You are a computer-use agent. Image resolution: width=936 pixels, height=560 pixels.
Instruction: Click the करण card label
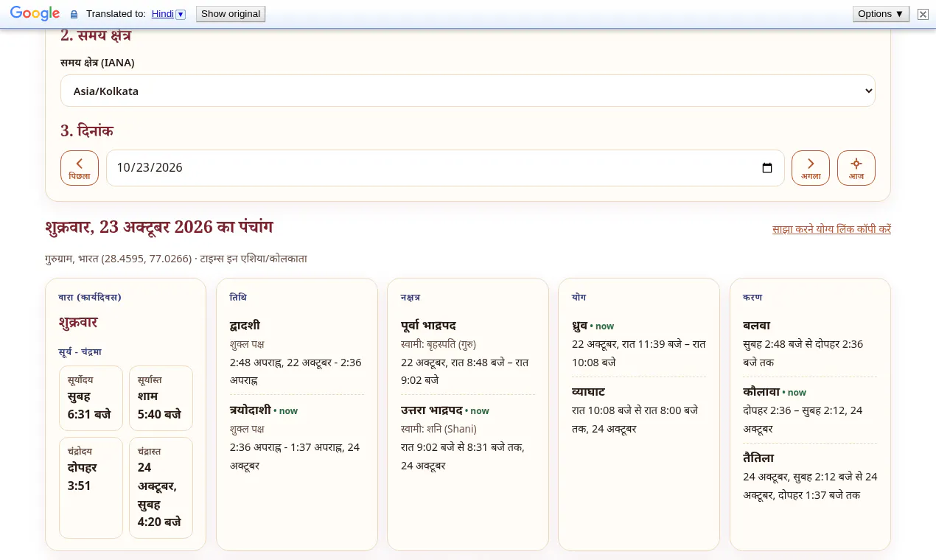point(752,297)
